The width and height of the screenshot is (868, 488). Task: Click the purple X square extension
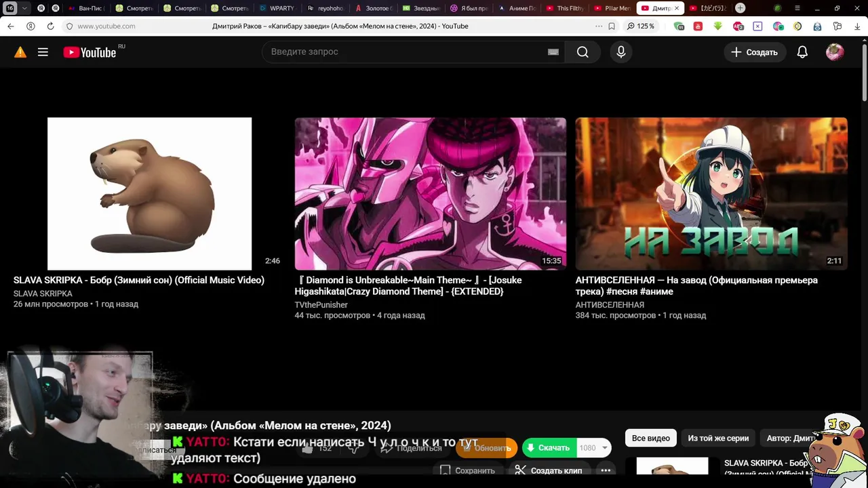point(757,26)
